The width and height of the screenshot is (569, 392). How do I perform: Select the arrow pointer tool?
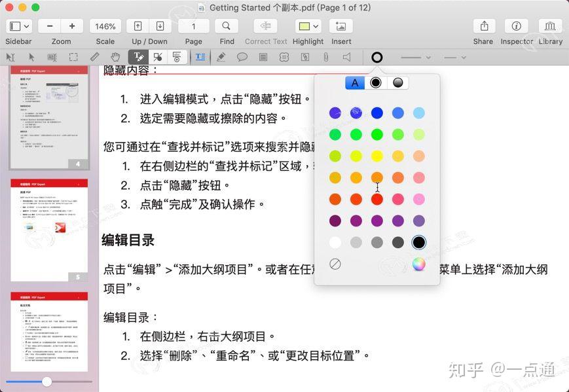tap(31, 58)
